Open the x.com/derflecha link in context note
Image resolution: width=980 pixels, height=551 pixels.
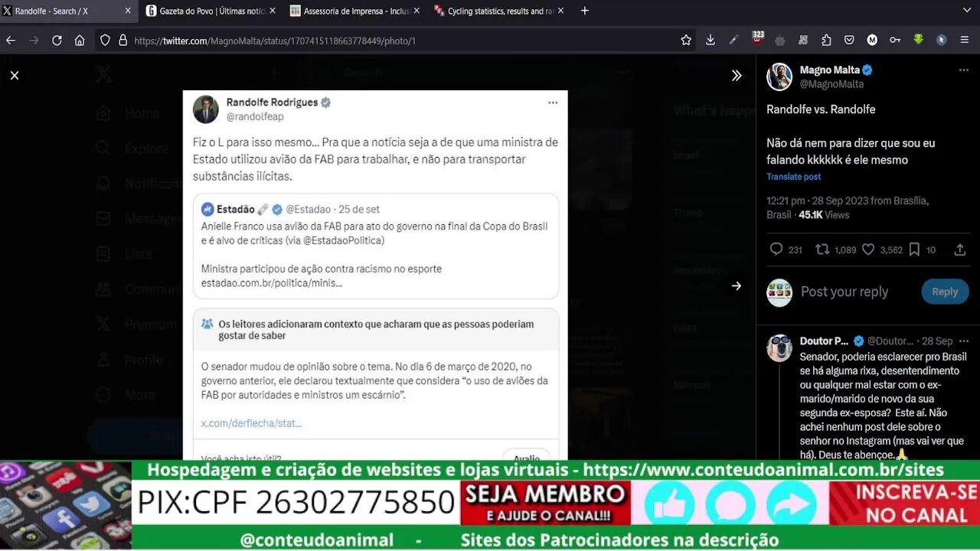tap(251, 423)
